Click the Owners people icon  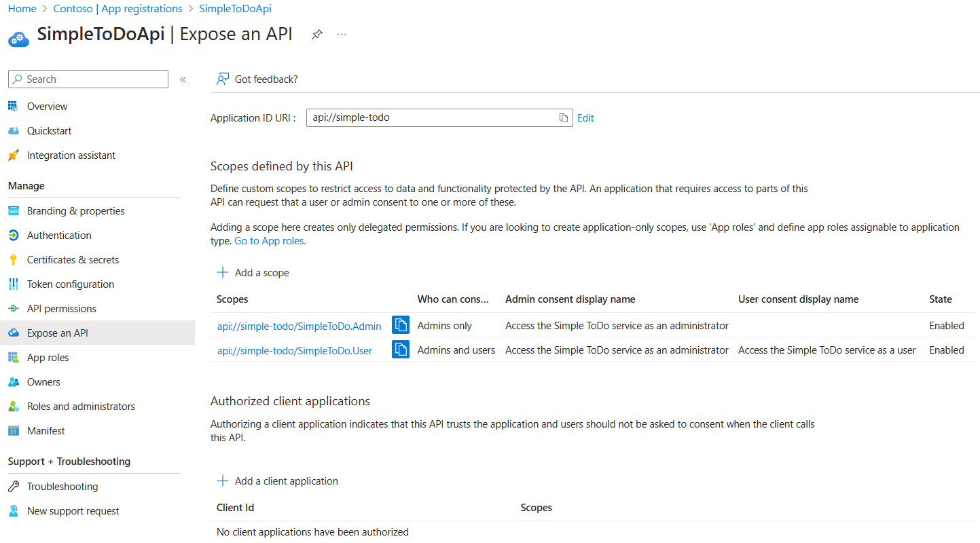point(14,382)
